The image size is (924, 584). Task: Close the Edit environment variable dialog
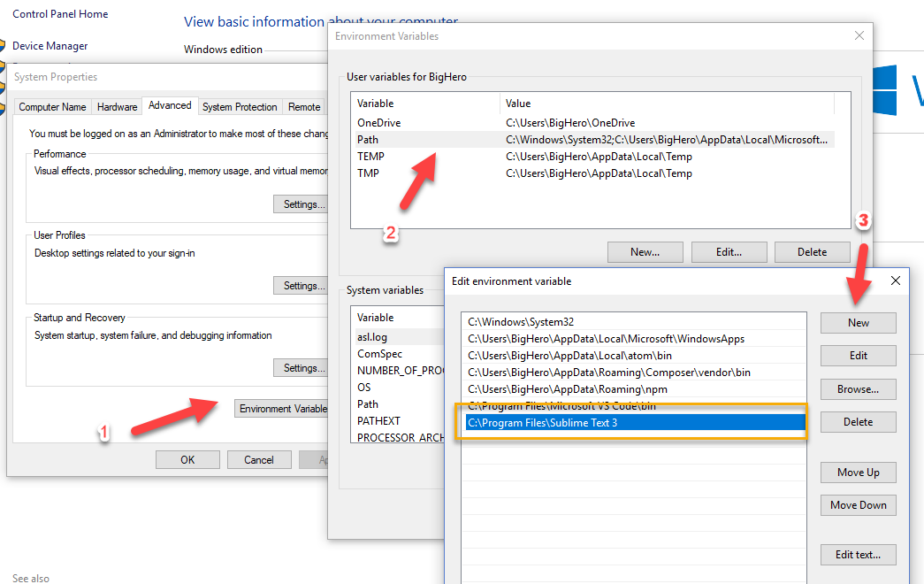coord(895,281)
